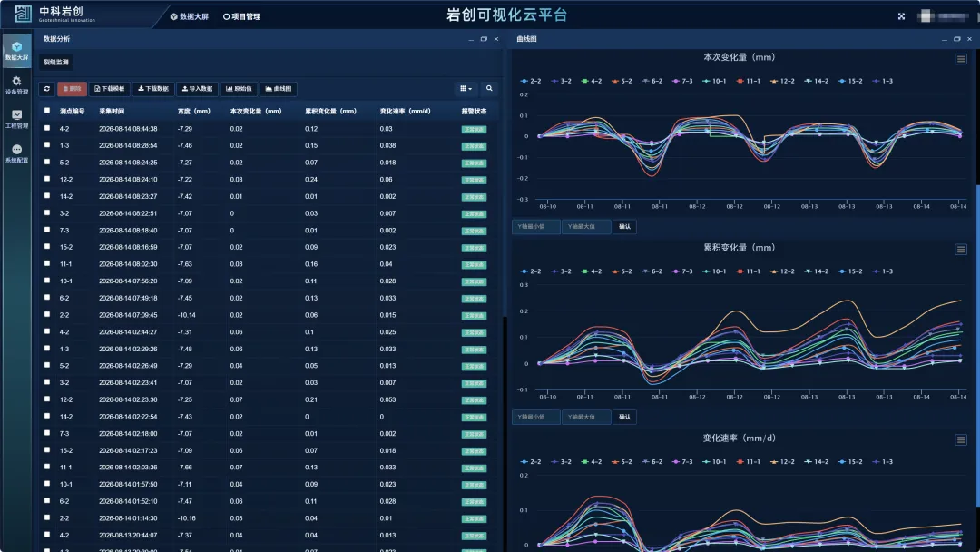980x552 pixels.
Task: Sort by 测点编号 column header
Action: tap(72, 112)
